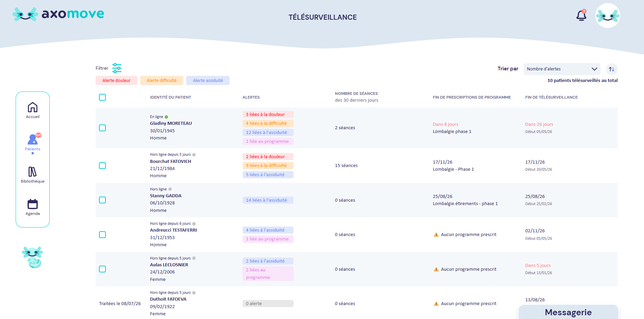Click the '0 alerte' badge
This screenshot has width=644, height=319.
pyautogui.click(x=268, y=304)
